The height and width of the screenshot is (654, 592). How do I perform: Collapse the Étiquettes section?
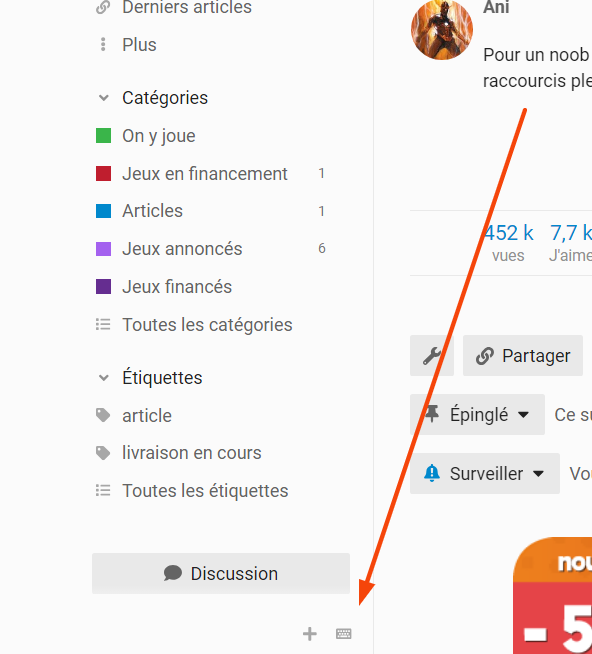coord(103,378)
